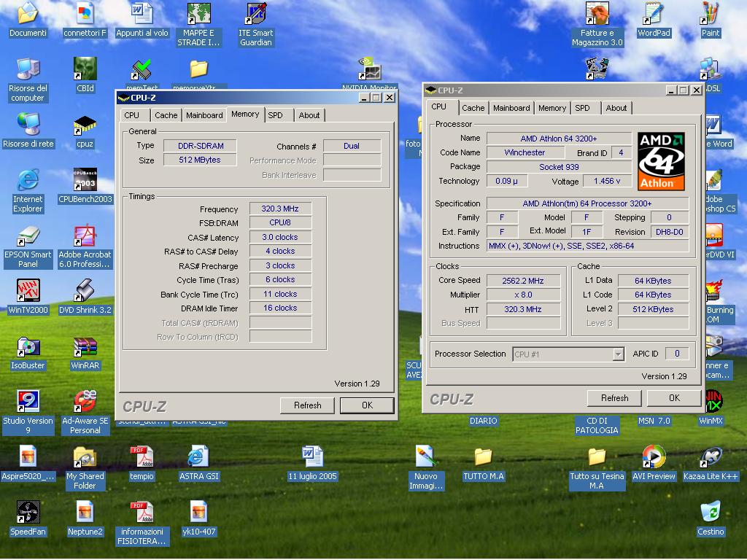Launch Kazaa Lite K++
The width and height of the screenshot is (747, 560).
[711, 457]
